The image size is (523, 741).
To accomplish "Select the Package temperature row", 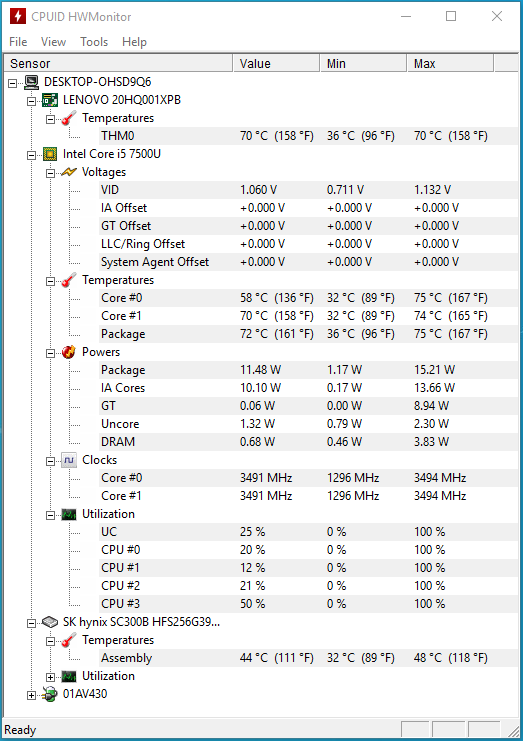I will click(308, 334).
